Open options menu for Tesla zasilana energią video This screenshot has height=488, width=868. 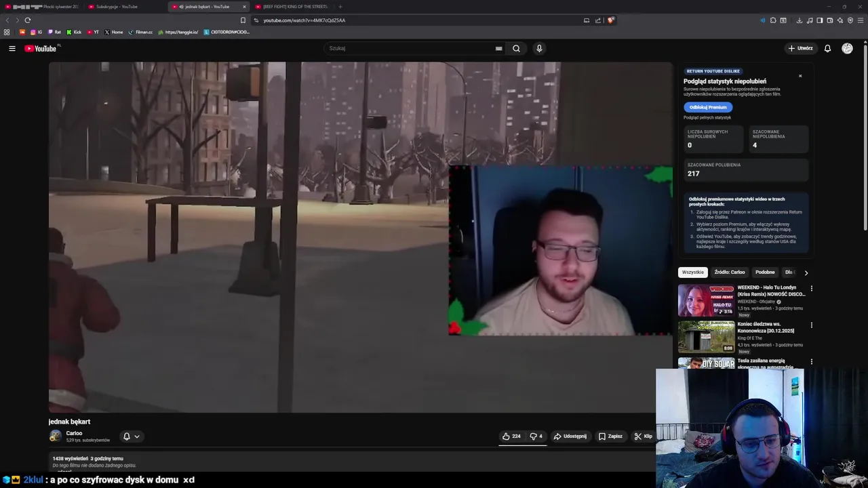pyautogui.click(x=811, y=362)
